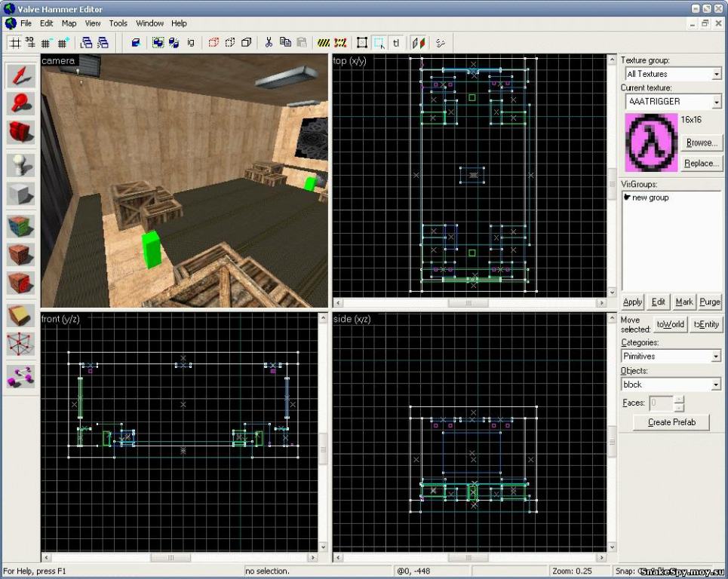This screenshot has height=579, width=728.
Task: Open the Tools menu
Action: (118, 23)
